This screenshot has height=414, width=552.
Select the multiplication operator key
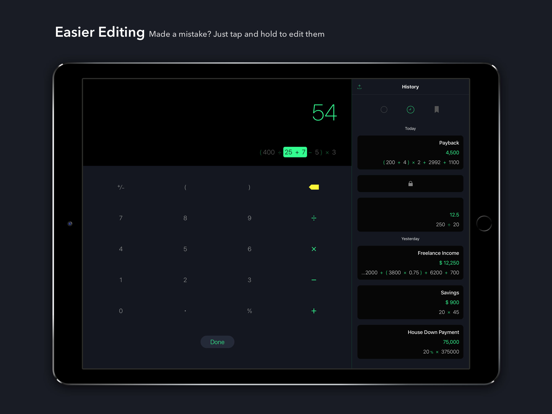coord(314,249)
